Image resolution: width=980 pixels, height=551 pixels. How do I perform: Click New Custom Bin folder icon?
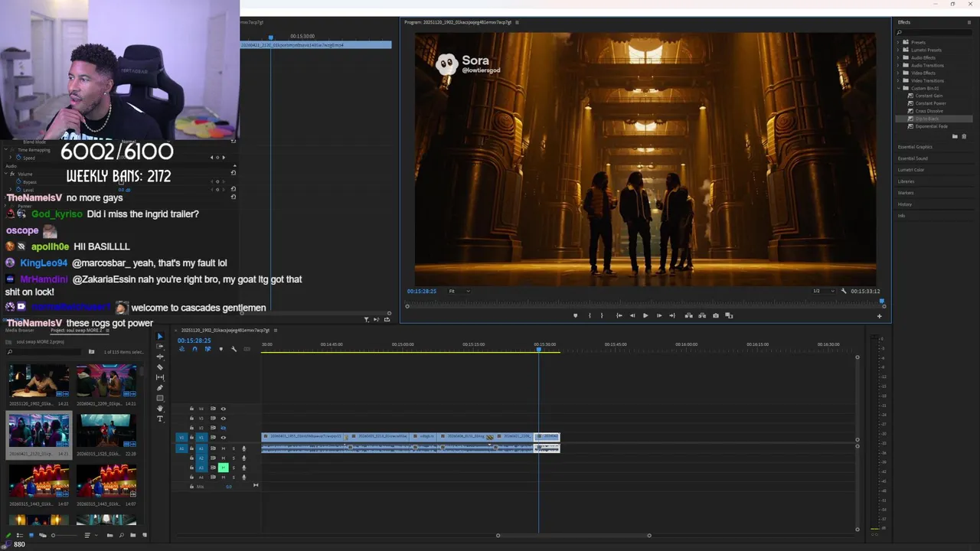click(x=955, y=136)
